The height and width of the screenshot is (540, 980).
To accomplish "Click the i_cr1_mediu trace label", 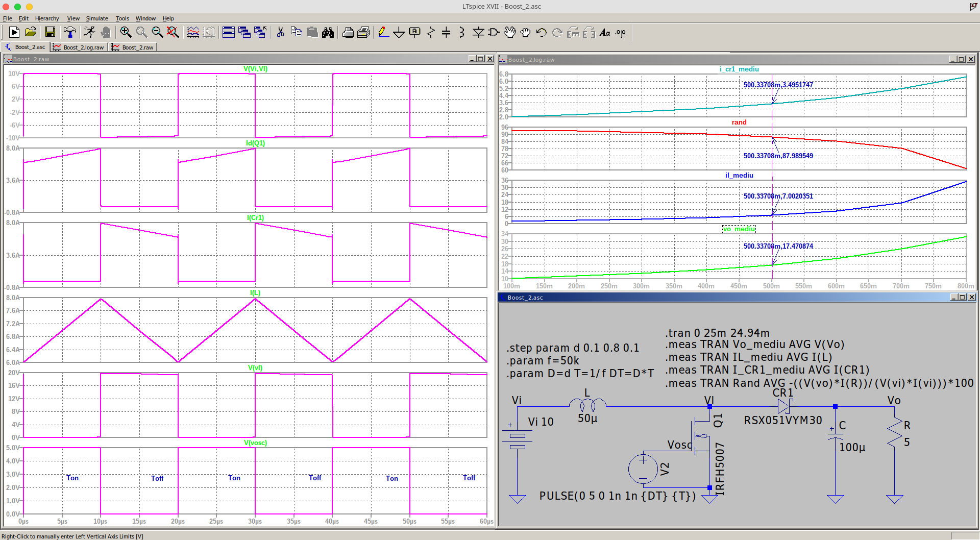I will click(x=739, y=69).
